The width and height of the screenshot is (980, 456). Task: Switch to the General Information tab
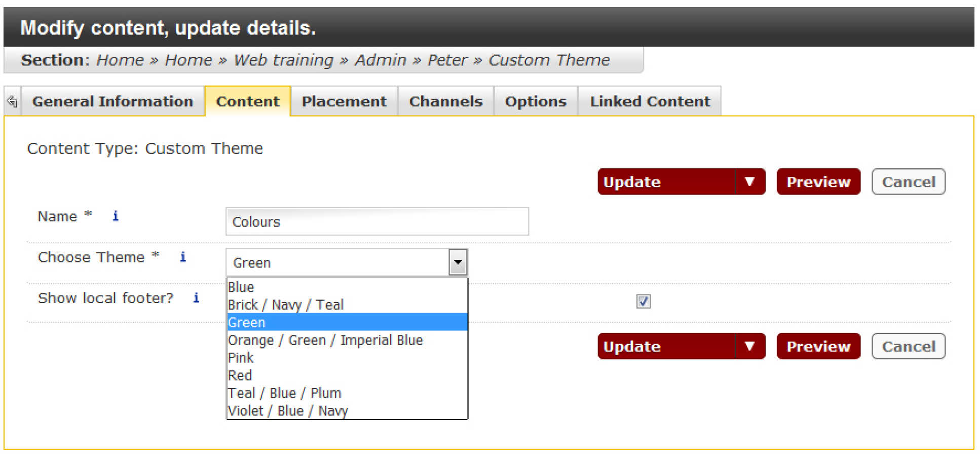(112, 101)
